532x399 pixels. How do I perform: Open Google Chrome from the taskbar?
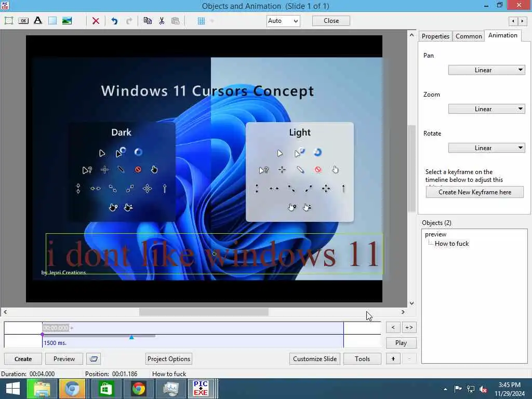138,389
